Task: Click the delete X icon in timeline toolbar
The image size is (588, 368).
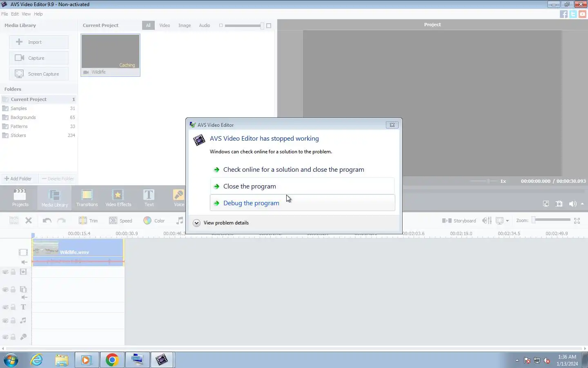Action: 29,220
